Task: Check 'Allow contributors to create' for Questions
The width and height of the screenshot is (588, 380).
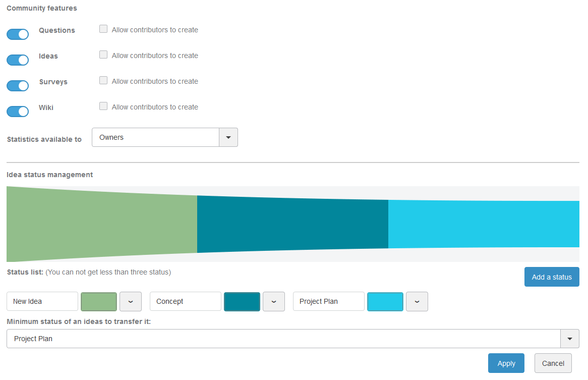Action: coord(103,29)
